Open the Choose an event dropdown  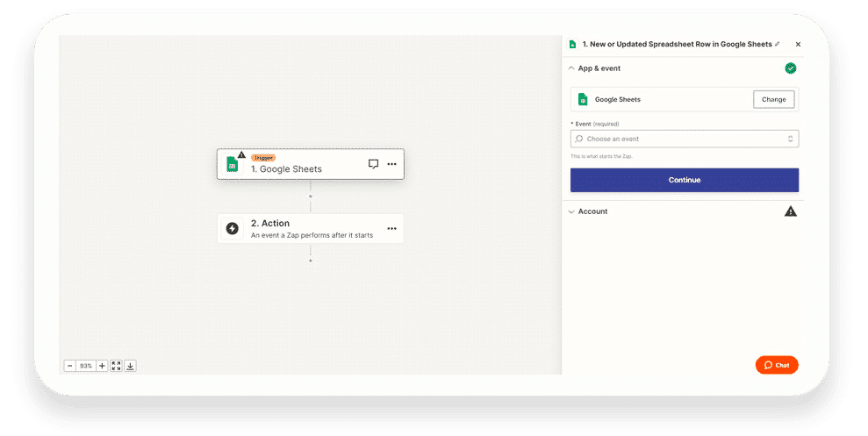click(x=685, y=139)
